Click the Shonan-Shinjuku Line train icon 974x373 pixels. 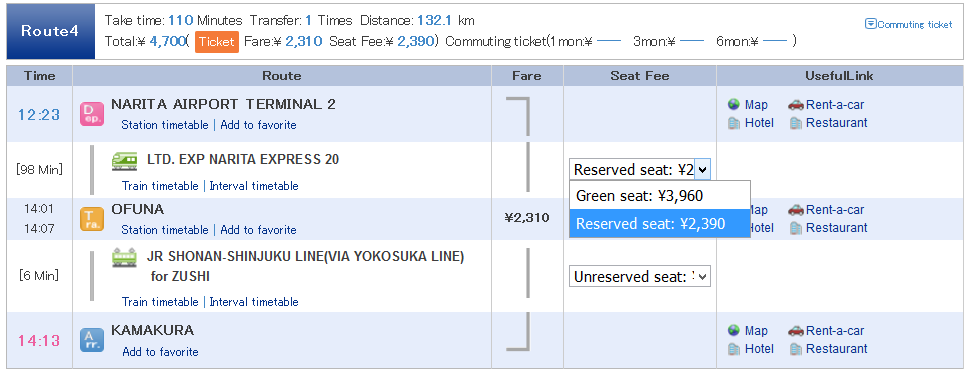point(125,257)
